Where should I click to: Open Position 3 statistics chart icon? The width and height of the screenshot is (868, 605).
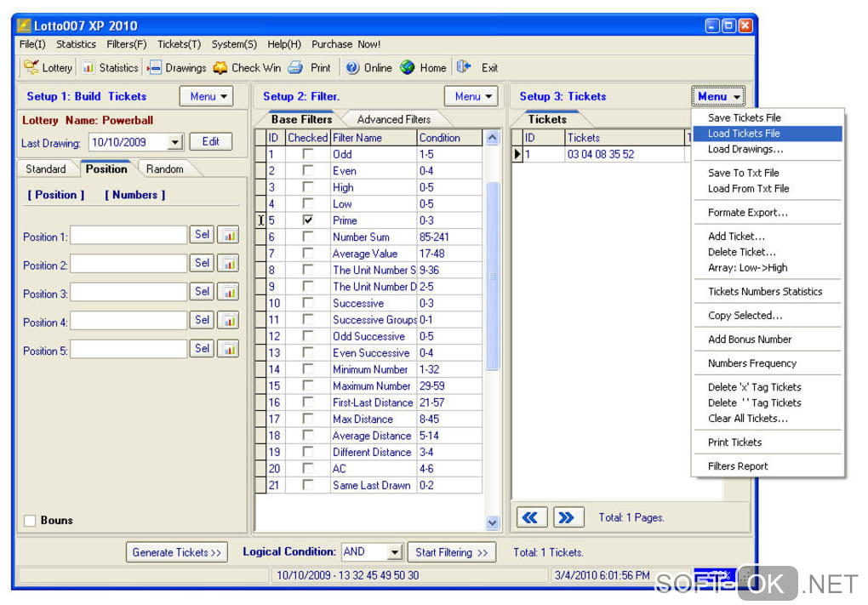(x=228, y=292)
